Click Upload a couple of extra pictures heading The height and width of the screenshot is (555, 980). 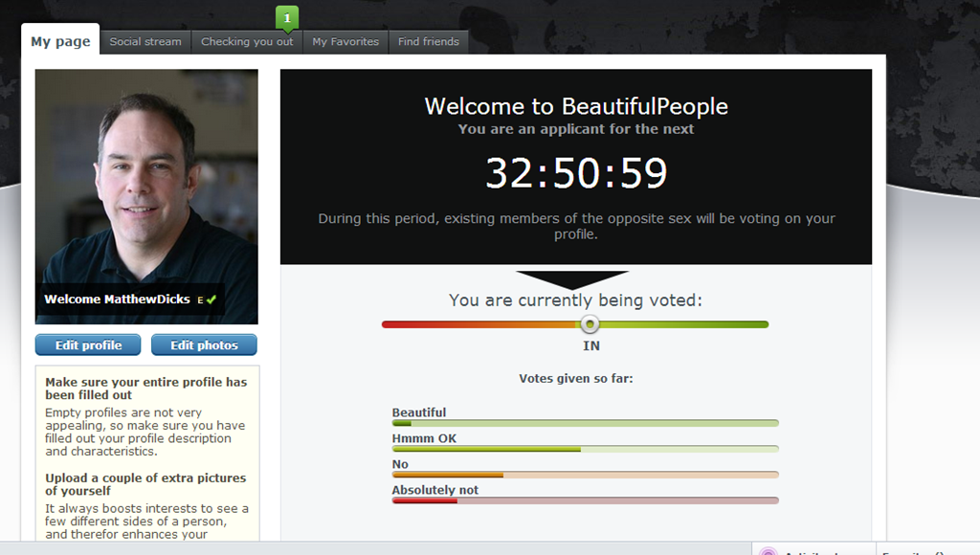coord(145,484)
